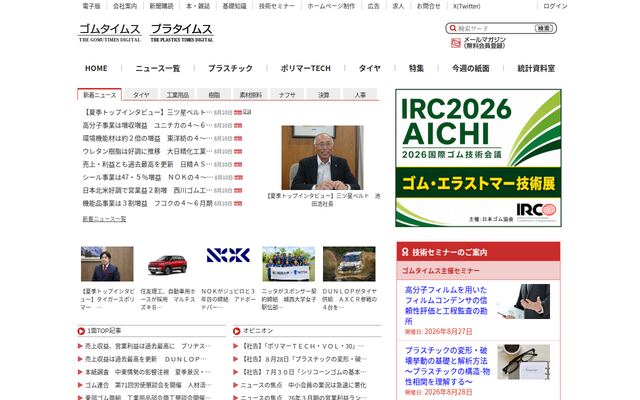The width and height of the screenshot is (640, 400).
Task: Open 新聞購読 in the top bar
Action: click(x=161, y=6)
